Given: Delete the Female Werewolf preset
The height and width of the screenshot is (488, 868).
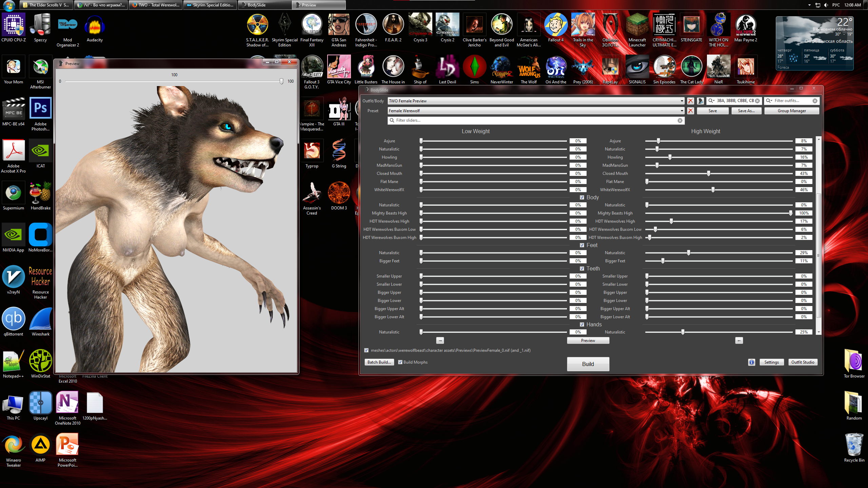Looking at the screenshot, I should pyautogui.click(x=690, y=111).
